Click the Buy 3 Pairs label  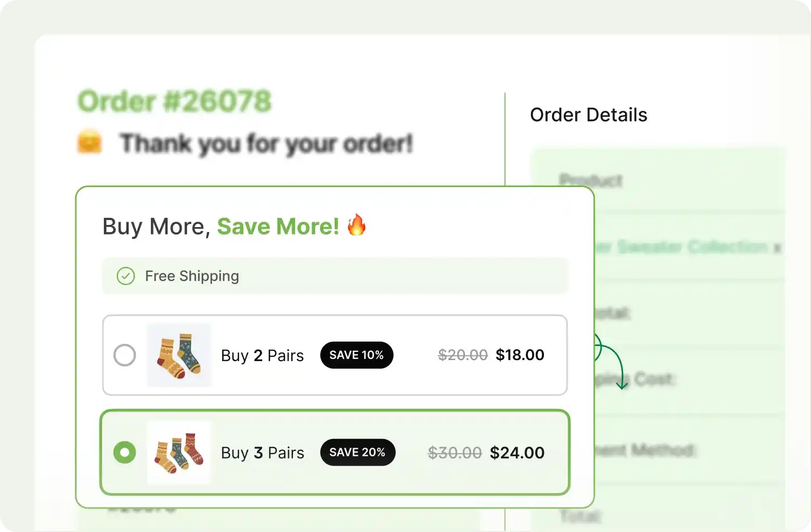(x=262, y=453)
